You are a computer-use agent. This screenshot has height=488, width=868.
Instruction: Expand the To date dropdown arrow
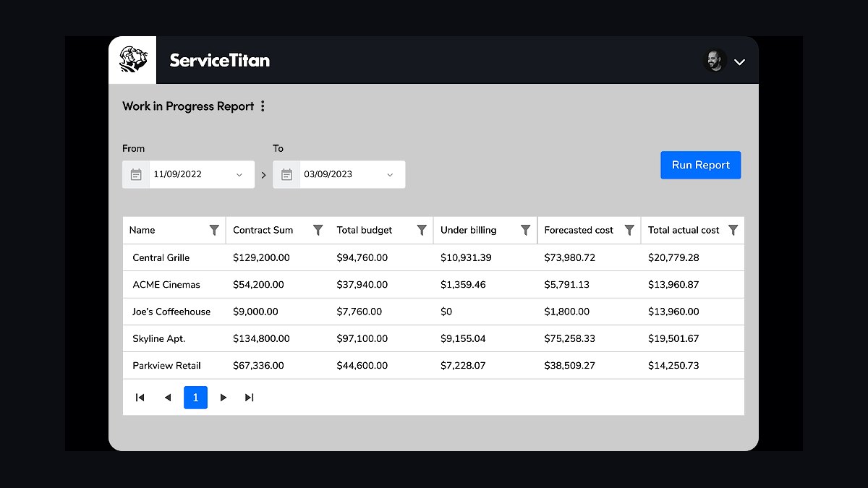(x=390, y=175)
